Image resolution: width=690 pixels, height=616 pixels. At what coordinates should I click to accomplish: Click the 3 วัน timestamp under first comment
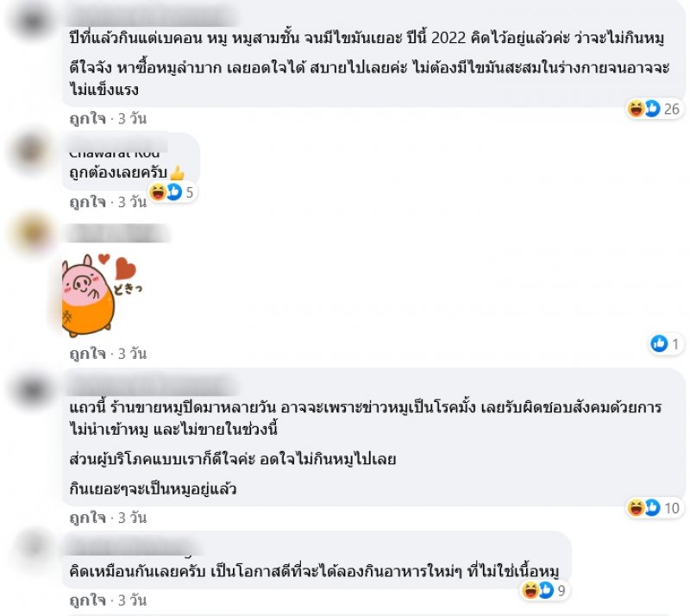click(x=133, y=118)
